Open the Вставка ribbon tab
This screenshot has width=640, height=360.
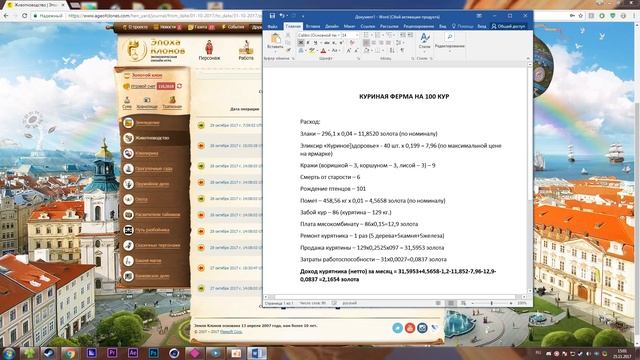pyautogui.click(x=313, y=26)
